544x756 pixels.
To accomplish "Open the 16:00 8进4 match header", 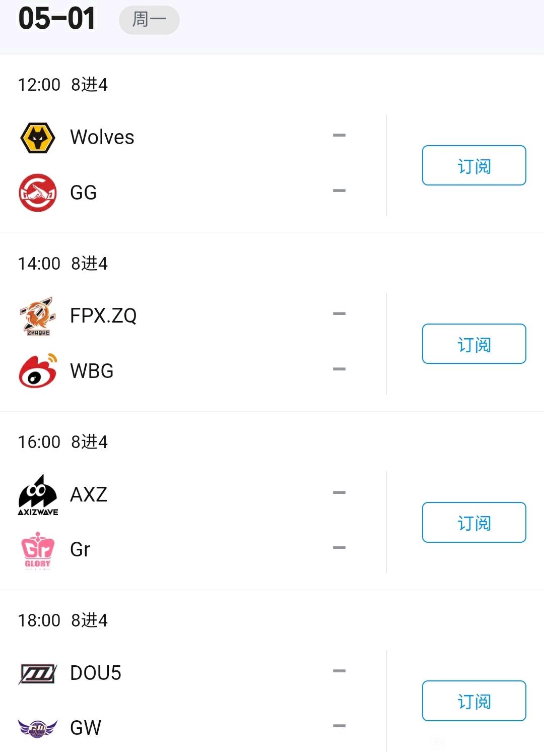I will coord(63,442).
